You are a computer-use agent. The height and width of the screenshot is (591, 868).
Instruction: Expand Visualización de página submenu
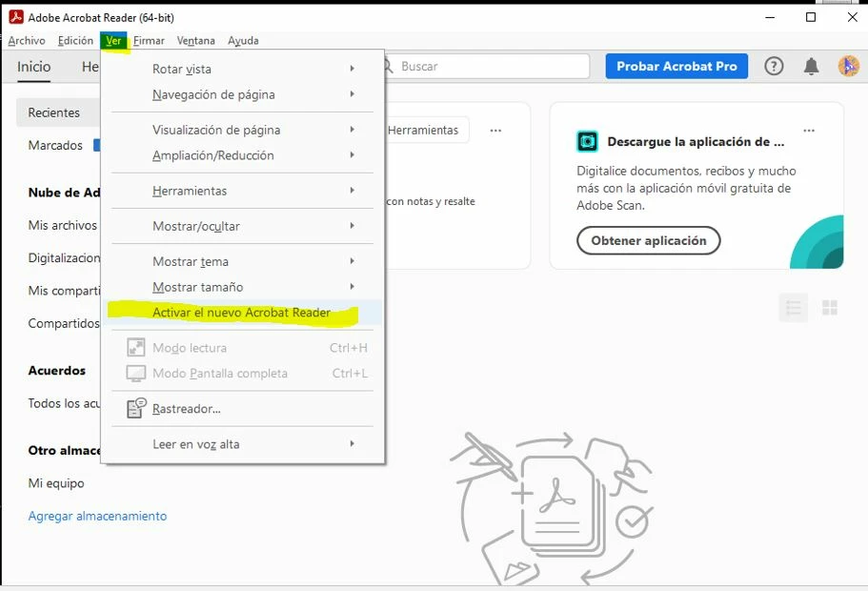tap(353, 129)
